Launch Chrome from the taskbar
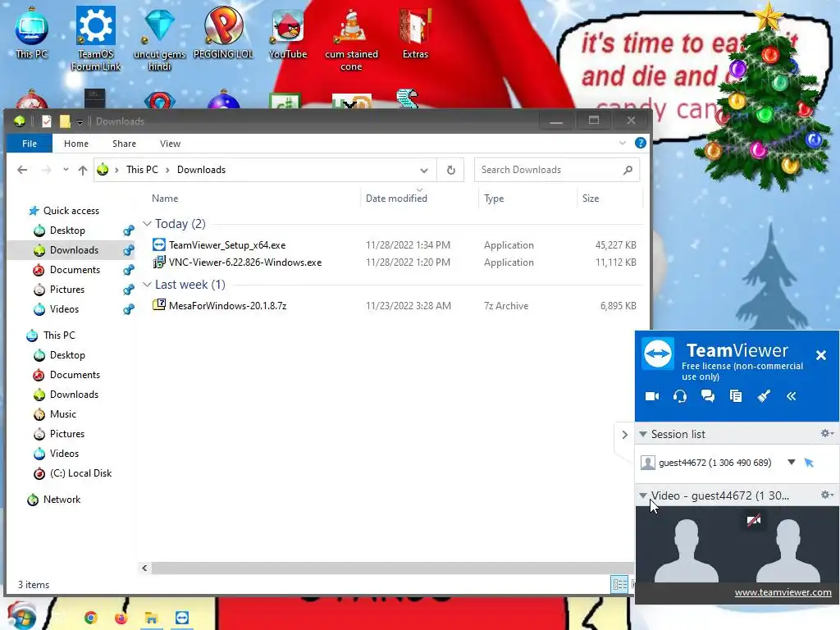Image resolution: width=840 pixels, height=630 pixels. click(x=90, y=618)
